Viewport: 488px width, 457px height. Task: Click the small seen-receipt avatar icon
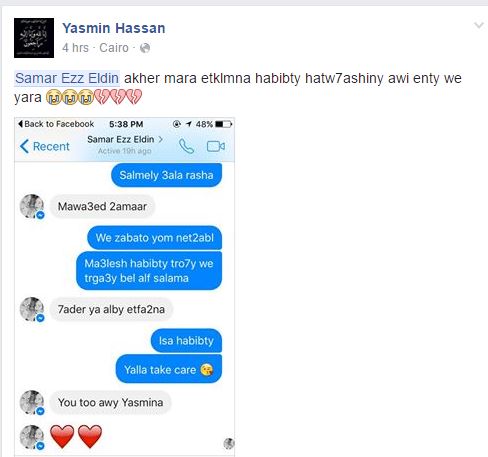(229, 443)
